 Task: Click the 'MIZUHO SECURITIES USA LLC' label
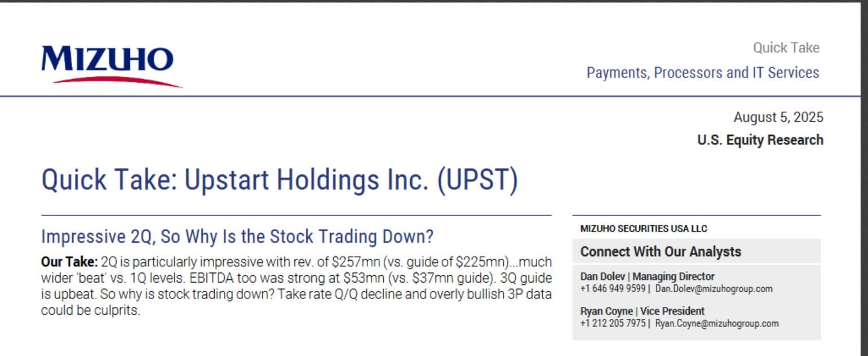click(643, 228)
